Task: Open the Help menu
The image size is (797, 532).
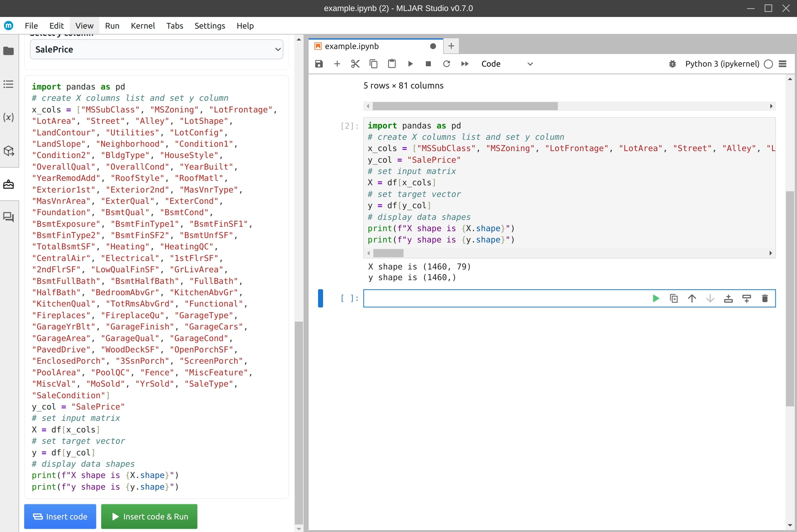Action: coord(245,26)
